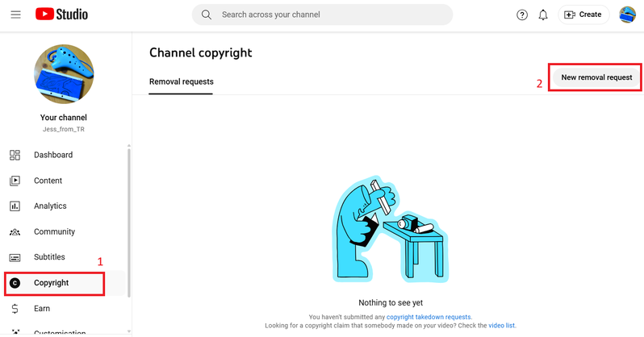Click the channel profile picture thumbnail

63,74
